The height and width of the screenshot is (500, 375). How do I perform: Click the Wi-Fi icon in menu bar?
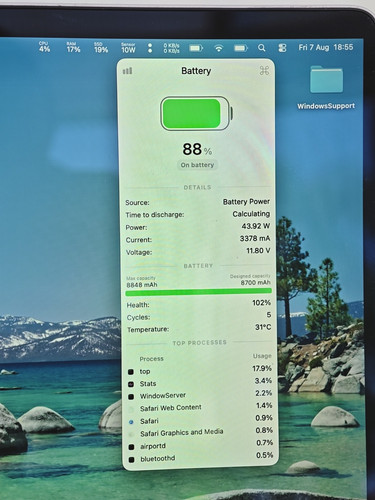pos(218,48)
